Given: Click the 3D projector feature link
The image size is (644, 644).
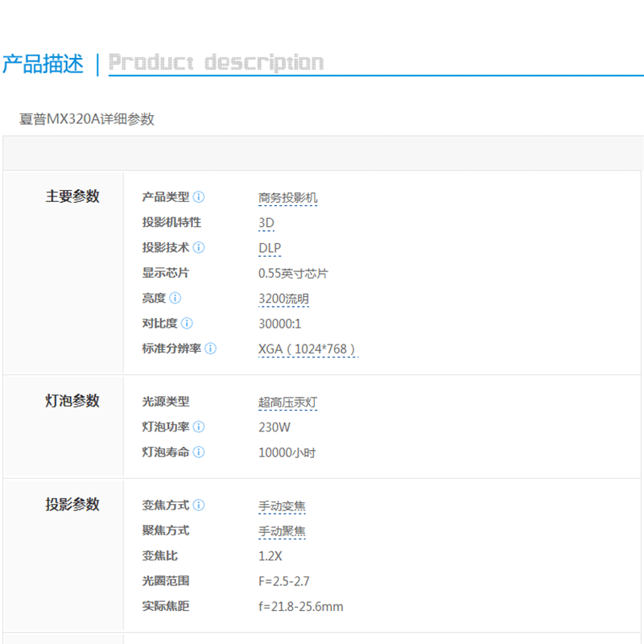Looking at the screenshot, I should point(266,223).
